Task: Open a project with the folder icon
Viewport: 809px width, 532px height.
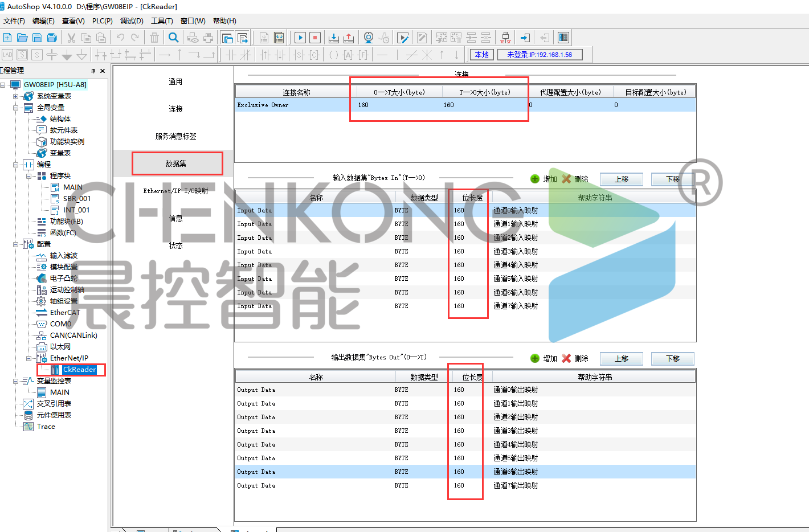Action: pos(22,38)
